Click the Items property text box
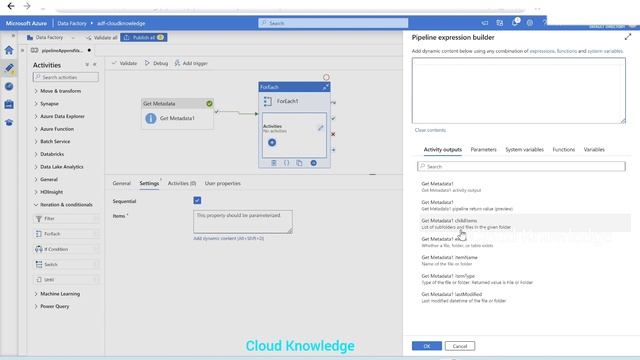 (x=242, y=222)
